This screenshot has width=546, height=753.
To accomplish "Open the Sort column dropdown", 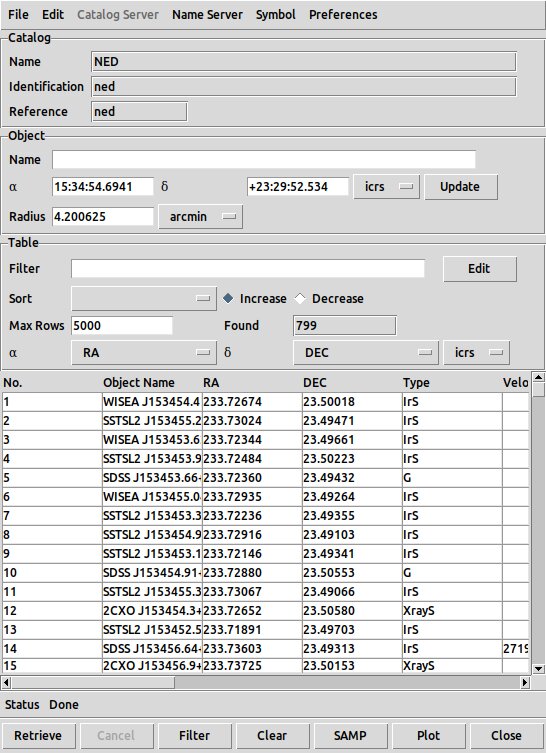I will 144,298.
